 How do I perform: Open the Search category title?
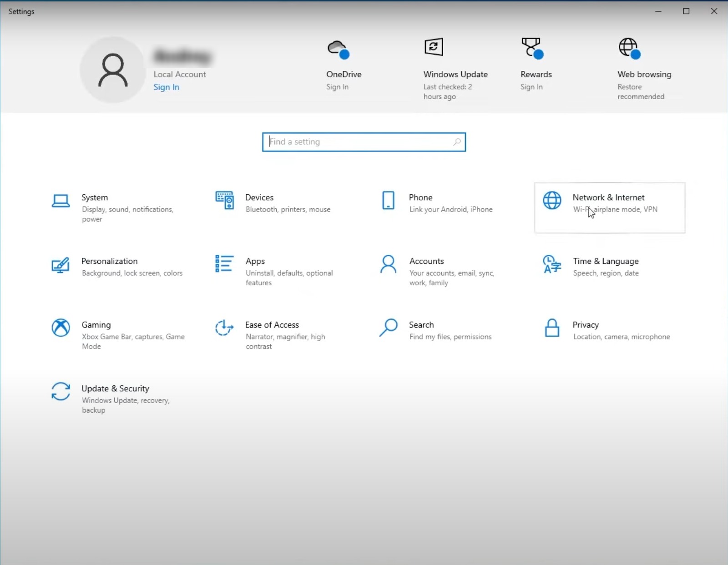pyautogui.click(x=421, y=325)
